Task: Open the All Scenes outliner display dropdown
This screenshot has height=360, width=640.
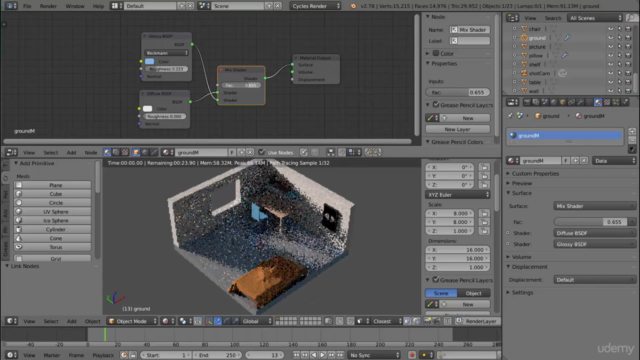Action: point(595,18)
